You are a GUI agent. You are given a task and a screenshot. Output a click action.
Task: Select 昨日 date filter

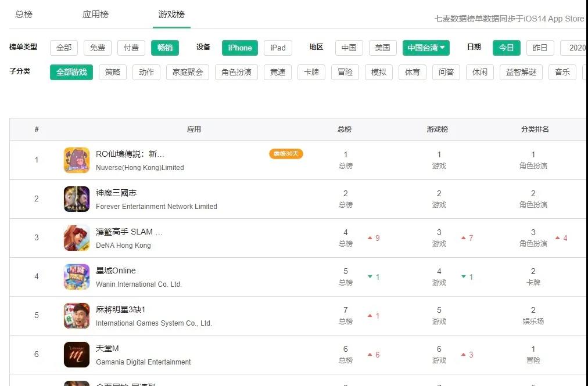[540, 48]
